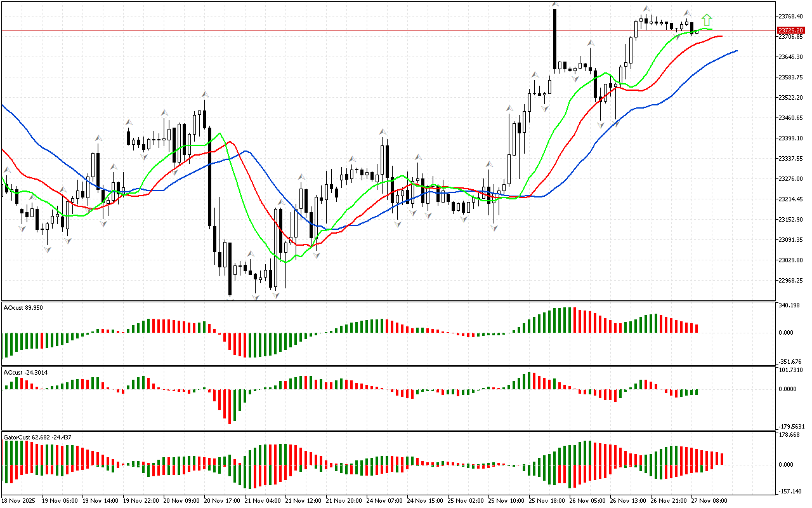Click the -179.5631 scale value in AC panel
Viewport: 812px width, 508px height.
click(x=790, y=426)
